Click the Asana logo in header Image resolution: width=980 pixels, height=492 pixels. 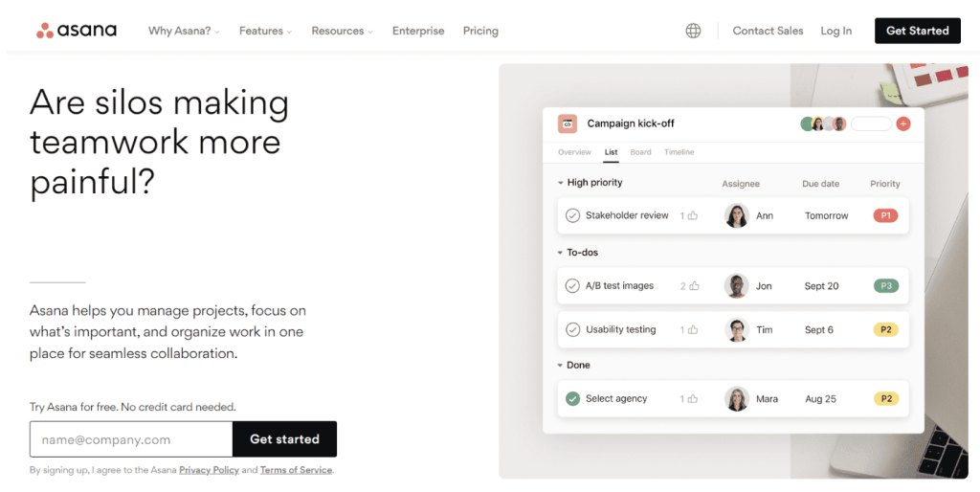click(x=77, y=31)
